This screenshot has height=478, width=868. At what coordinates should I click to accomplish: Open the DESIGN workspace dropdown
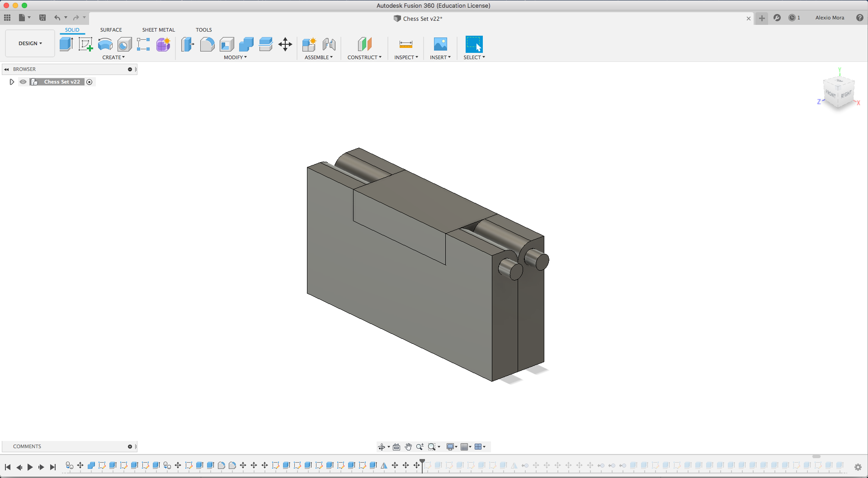pyautogui.click(x=30, y=43)
